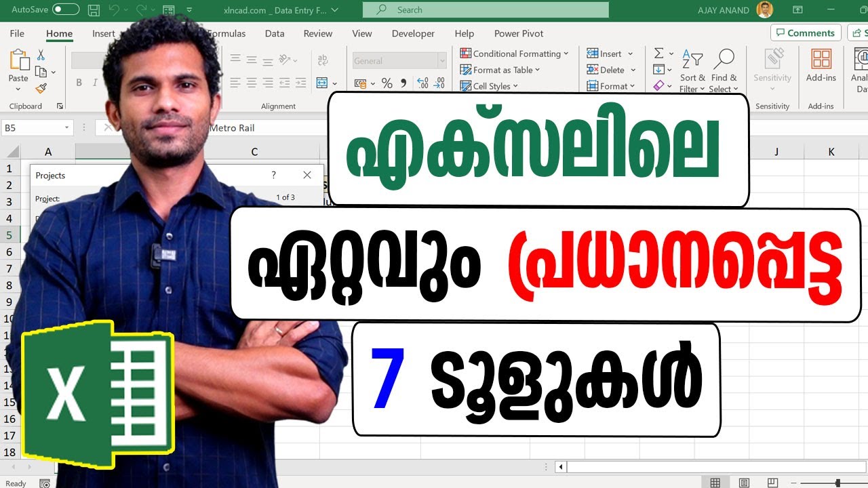Click the question mark in Projects dialog
868x488 pixels.
click(x=273, y=175)
